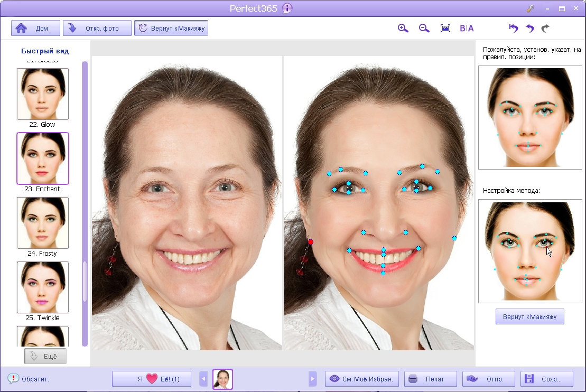The height and width of the screenshot is (392, 586).
Task: Click the left arrow of the photo strip
Action: (203, 379)
